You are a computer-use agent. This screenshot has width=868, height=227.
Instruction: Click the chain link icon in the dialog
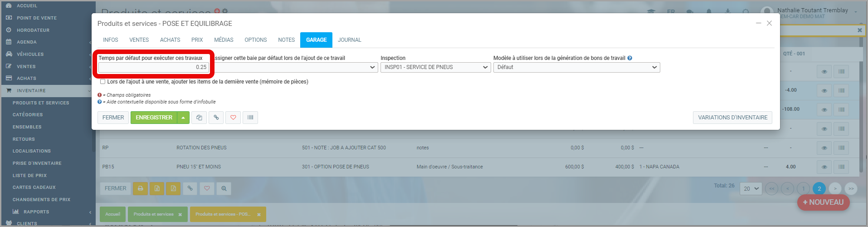pyautogui.click(x=216, y=118)
